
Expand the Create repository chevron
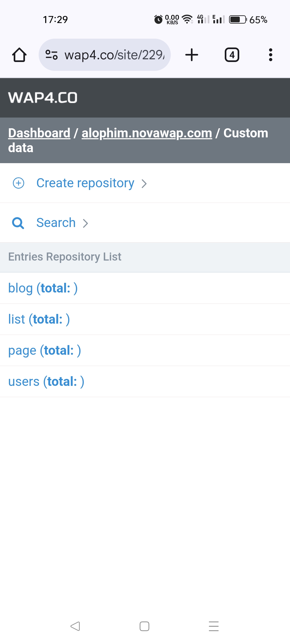144,184
